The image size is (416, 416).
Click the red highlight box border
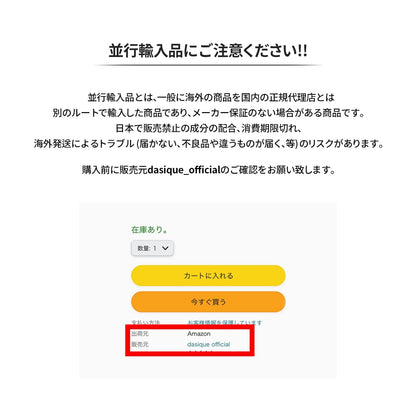pyautogui.click(x=190, y=353)
